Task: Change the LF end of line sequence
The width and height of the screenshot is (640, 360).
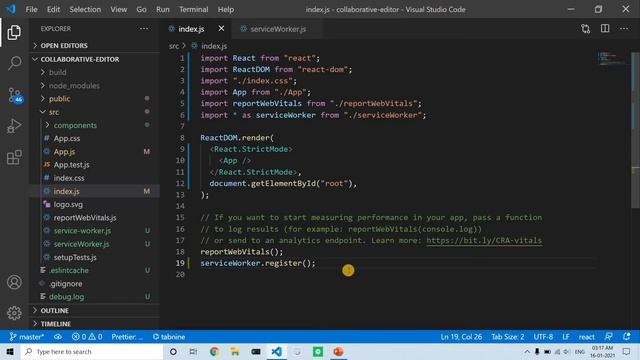Action: click(566, 337)
